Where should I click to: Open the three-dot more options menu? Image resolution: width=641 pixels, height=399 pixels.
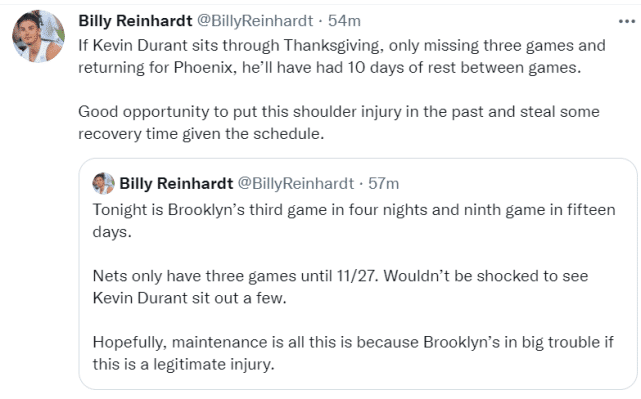tap(627, 21)
